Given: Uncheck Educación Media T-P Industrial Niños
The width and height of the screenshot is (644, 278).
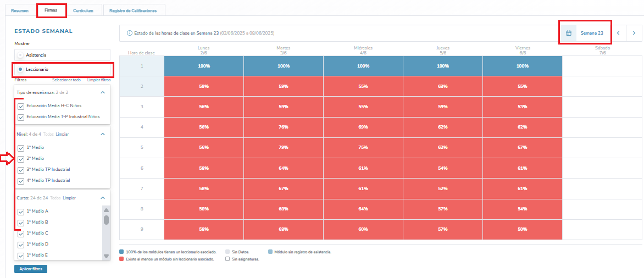Looking at the screenshot, I should (21, 118).
